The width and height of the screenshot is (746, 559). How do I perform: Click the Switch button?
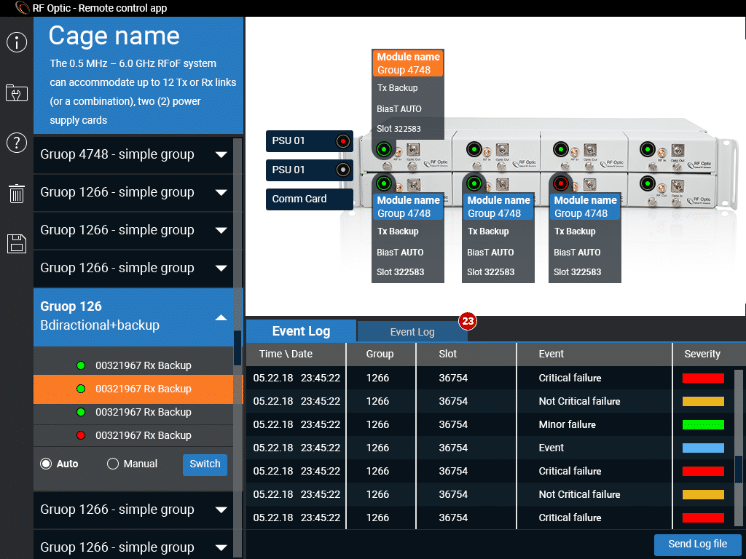[x=205, y=464]
